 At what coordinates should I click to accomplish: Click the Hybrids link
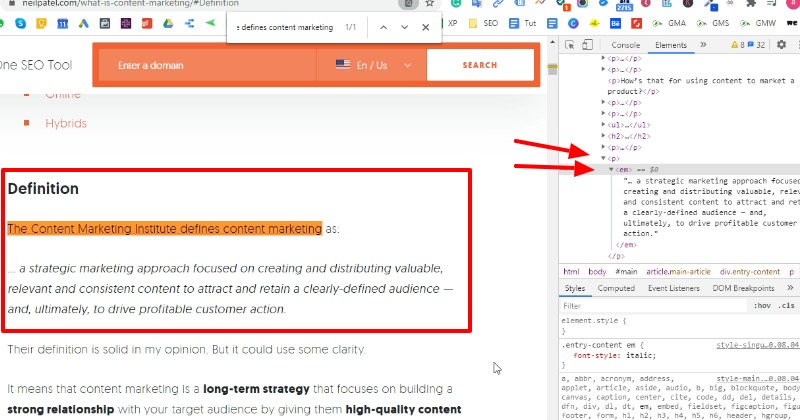[66, 123]
